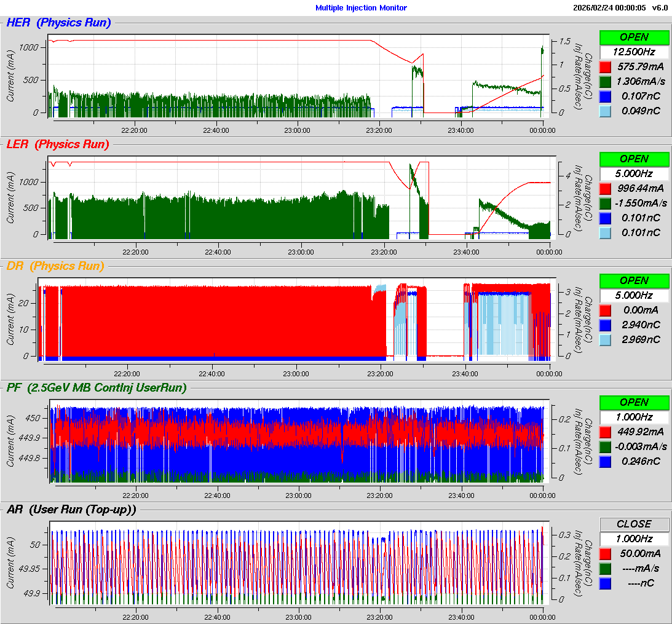Click the blue AR charge legend swatch

[605, 583]
